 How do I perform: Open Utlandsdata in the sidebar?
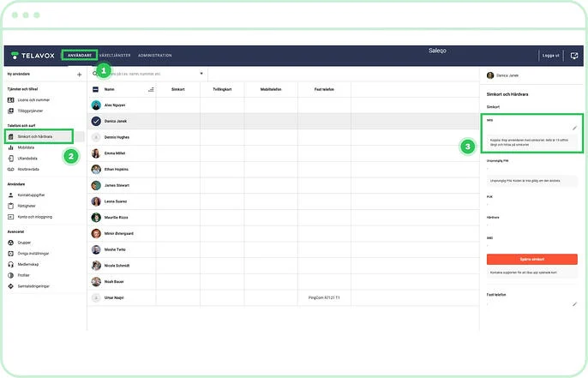click(22, 159)
